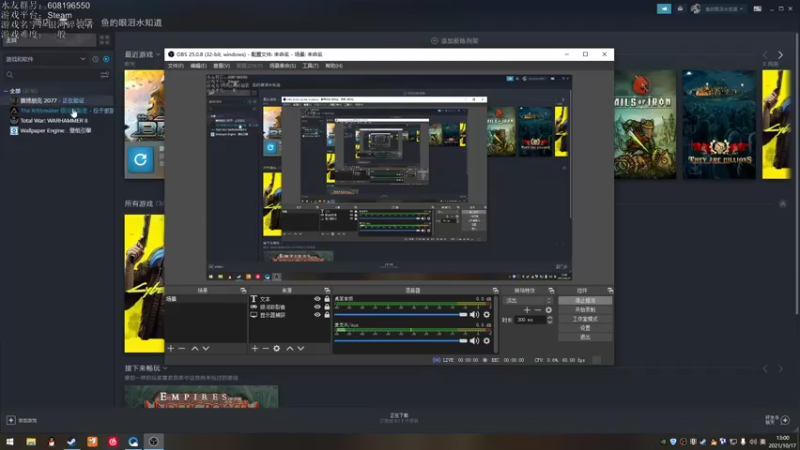Open the Edit menu in OBS
This screenshot has width=800, height=450.
(x=198, y=66)
